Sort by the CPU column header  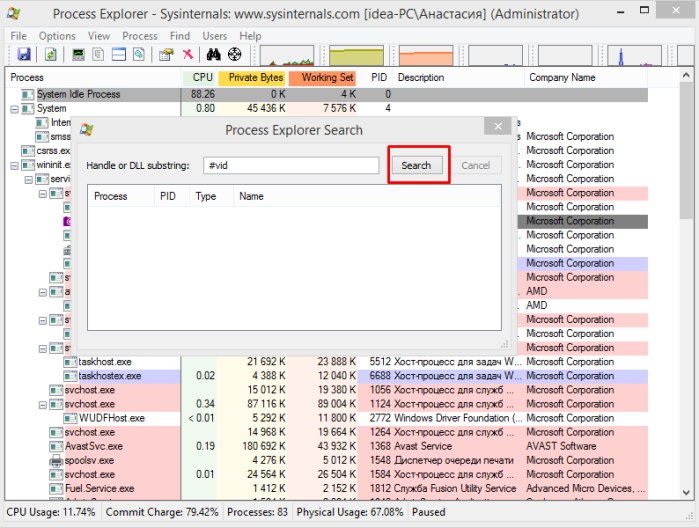(x=198, y=78)
